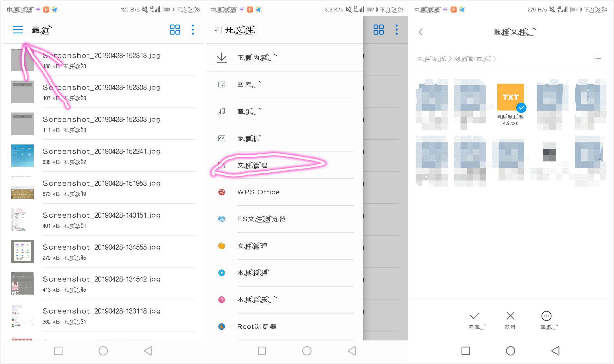
Task: Expand the 刺激脚本库 breadcrumb chevron
Action: [x=494, y=59]
